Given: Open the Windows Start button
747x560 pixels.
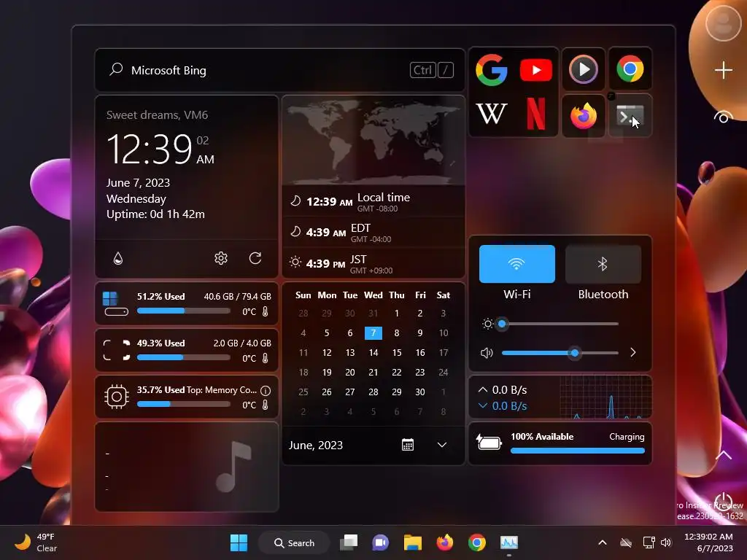Looking at the screenshot, I should pos(239,542).
